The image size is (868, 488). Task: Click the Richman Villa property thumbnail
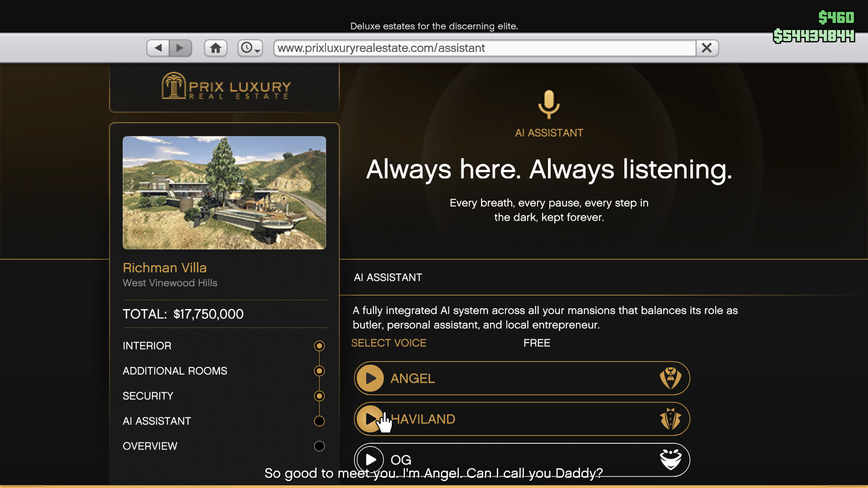[x=224, y=193]
